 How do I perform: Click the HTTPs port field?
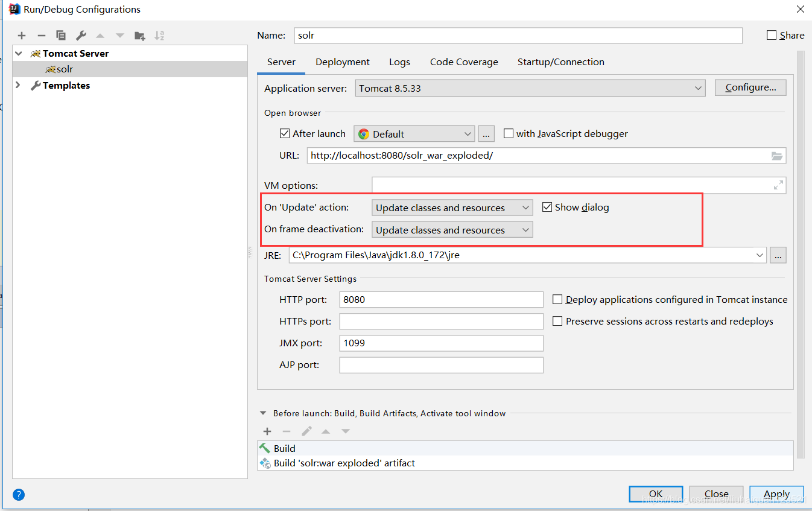tap(442, 321)
